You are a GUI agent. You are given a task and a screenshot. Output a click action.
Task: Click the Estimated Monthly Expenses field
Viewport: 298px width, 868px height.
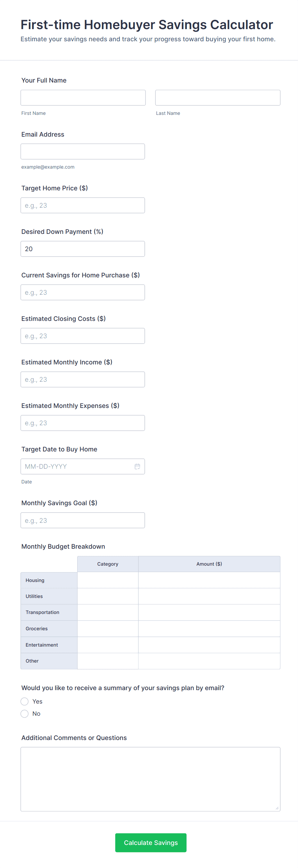click(x=83, y=423)
